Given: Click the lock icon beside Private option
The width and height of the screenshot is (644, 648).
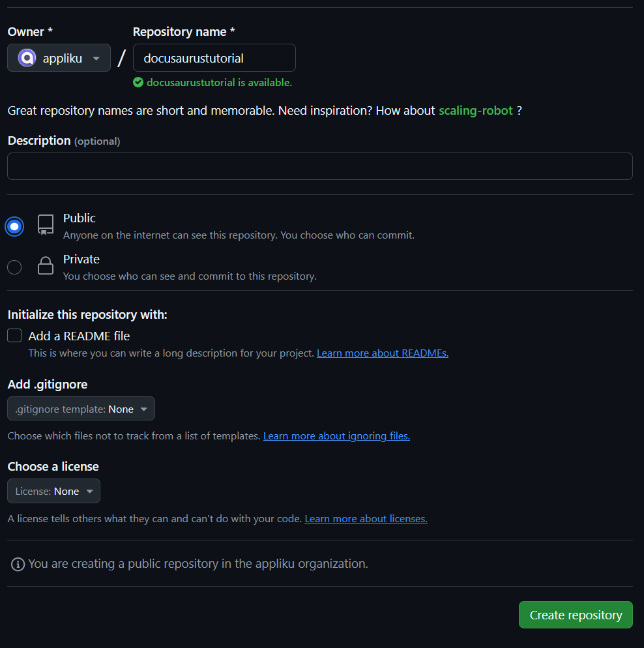Looking at the screenshot, I should pos(45,265).
